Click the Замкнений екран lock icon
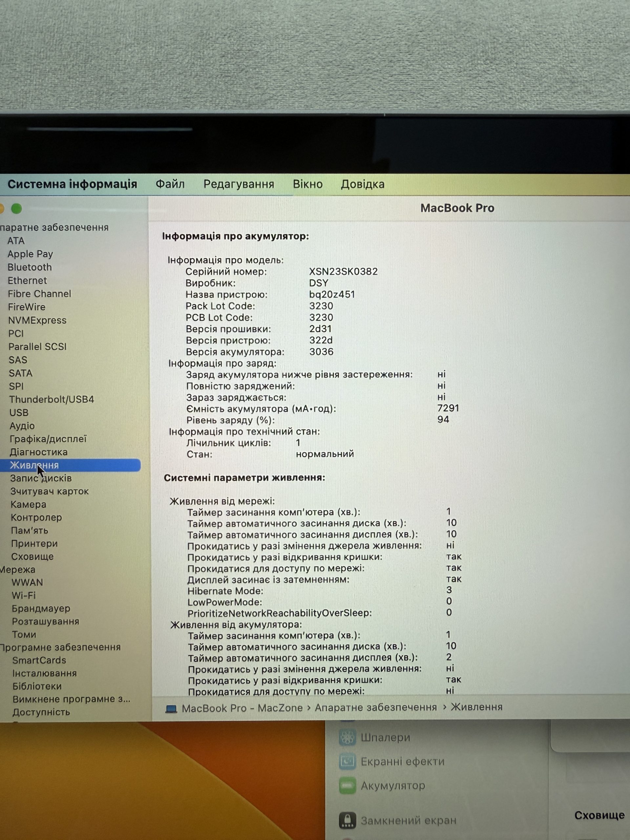 (347, 821)
